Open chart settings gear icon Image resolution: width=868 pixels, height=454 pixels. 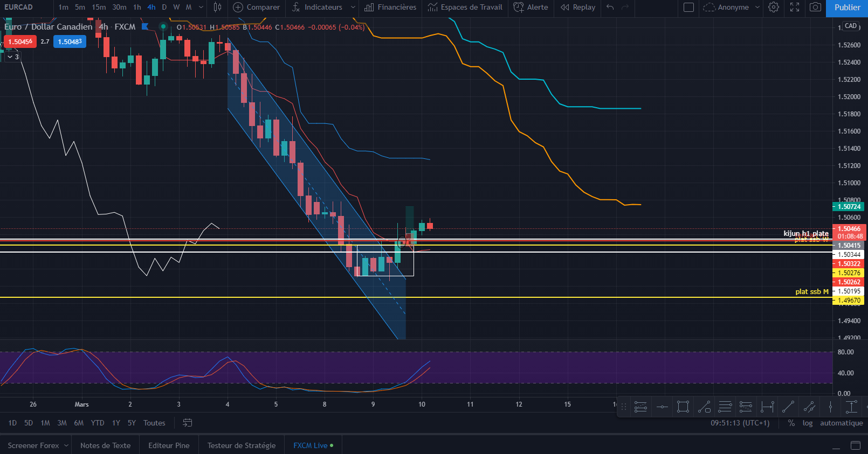click(774, 8)
